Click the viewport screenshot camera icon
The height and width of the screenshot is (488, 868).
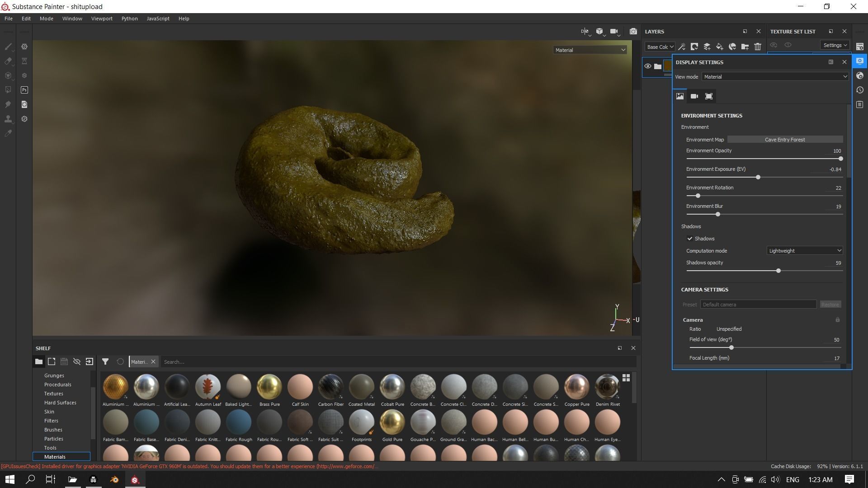pos(633,32)
